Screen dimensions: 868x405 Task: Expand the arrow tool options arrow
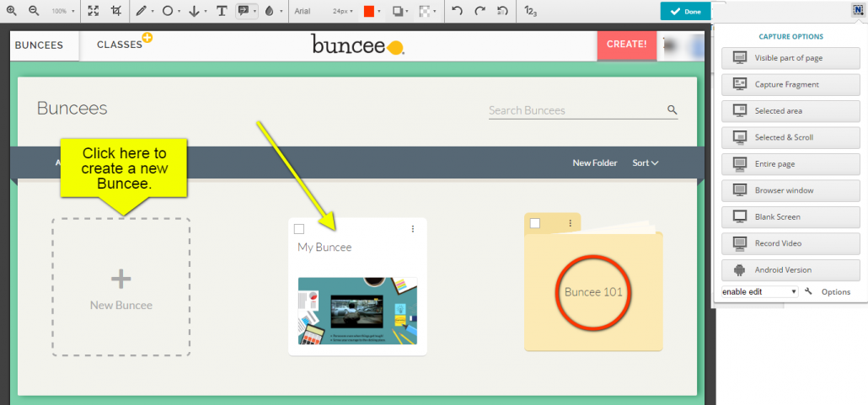click(x=206, y=12)
